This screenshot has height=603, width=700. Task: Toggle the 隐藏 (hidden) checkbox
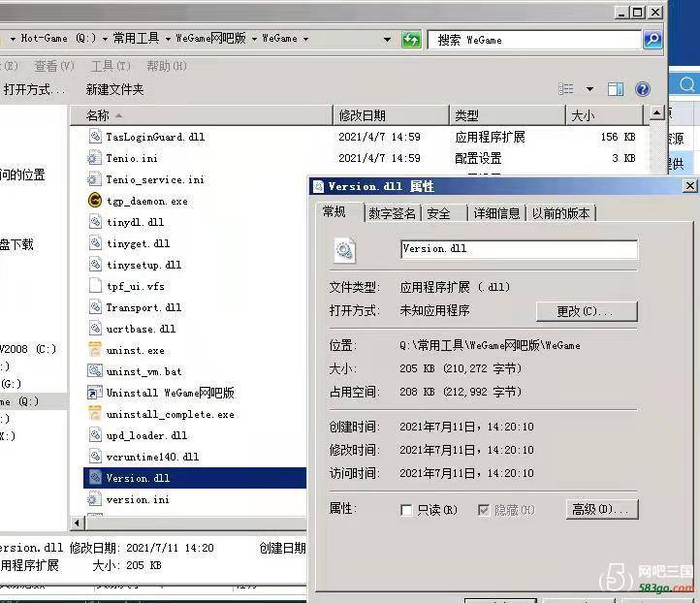[x=484, y=510]
